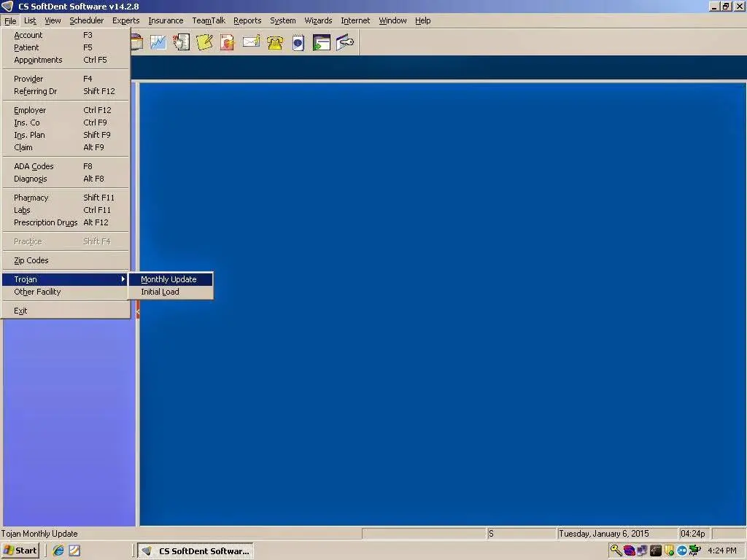Choose Appointments in File menu
This screenshot has height=560, width=747.
coord(66,60)
